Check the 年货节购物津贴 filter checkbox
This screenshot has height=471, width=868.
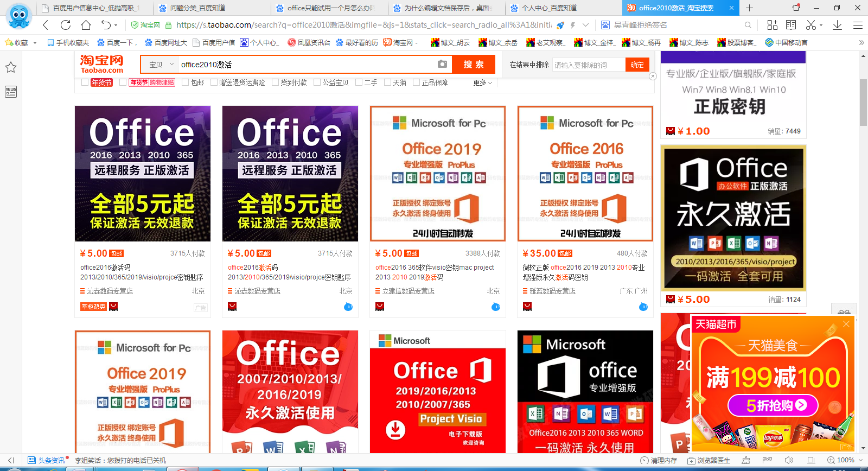click(123, 82)
